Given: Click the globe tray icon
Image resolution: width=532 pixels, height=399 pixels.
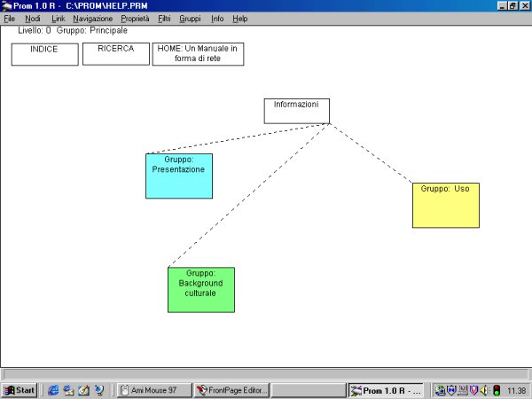Looking at the screenshot, I should (440, 390).
